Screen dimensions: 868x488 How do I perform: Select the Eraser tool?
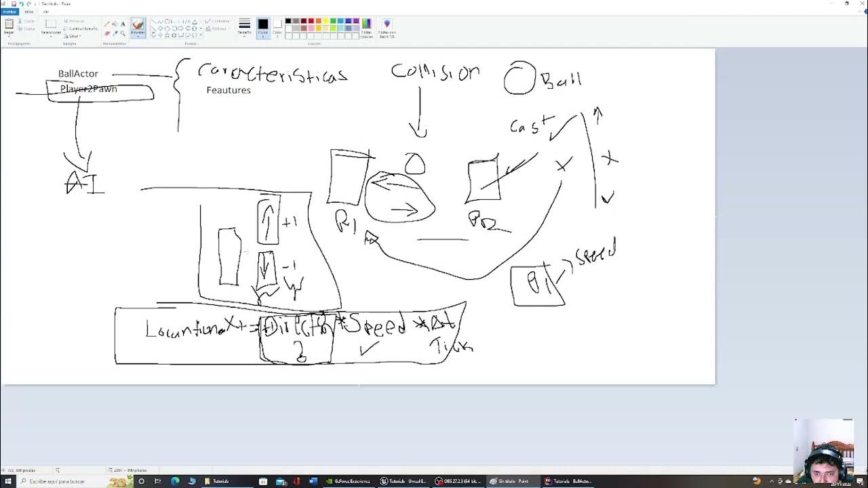(x=106, y=33)
